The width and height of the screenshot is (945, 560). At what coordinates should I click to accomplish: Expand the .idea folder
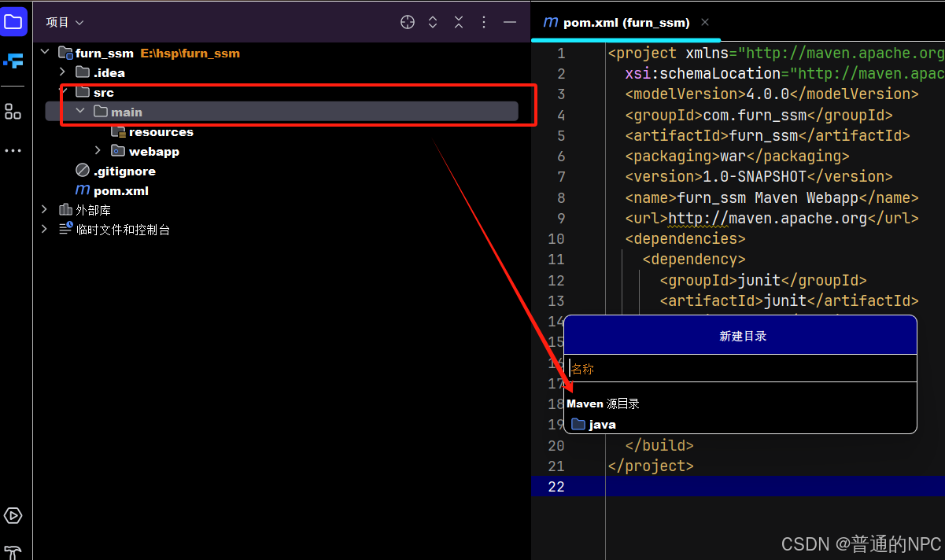62,72
